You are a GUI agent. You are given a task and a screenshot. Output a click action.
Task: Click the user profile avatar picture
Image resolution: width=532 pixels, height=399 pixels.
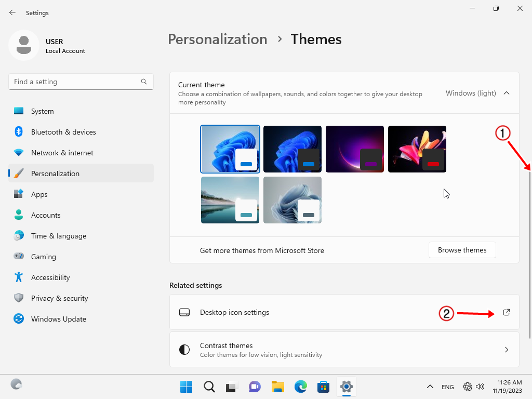click(24, 45)
